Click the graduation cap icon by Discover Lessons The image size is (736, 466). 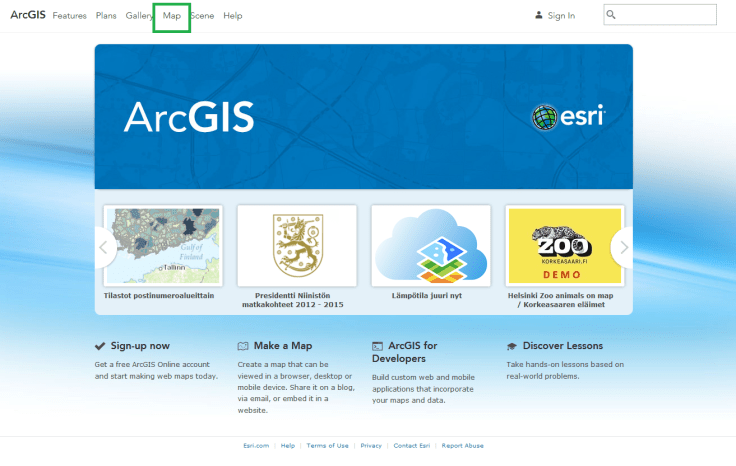(512, 346)
